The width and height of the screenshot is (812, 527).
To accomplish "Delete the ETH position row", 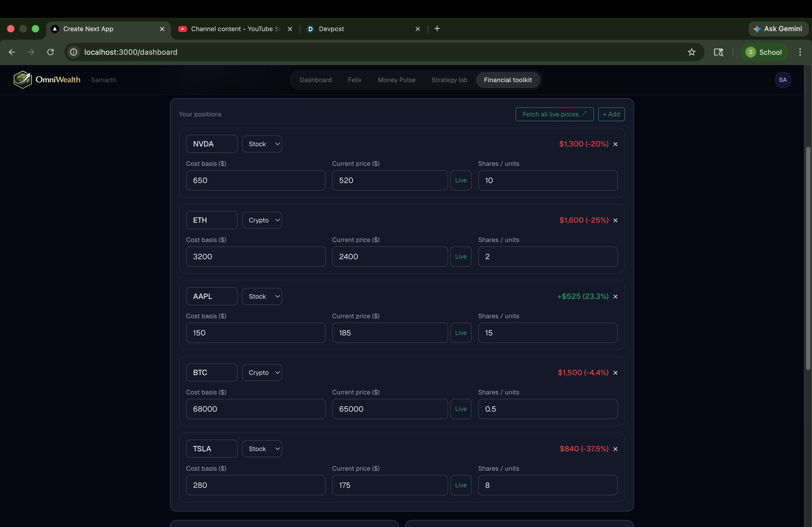I will click(x=615, y=220).
